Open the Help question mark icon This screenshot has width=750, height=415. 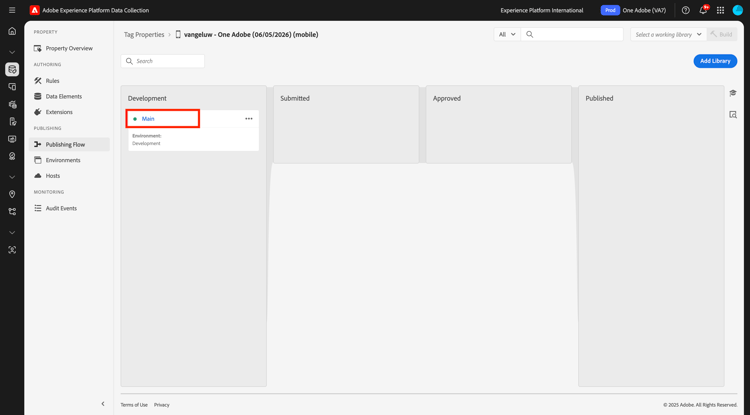[x=685, y=10]
